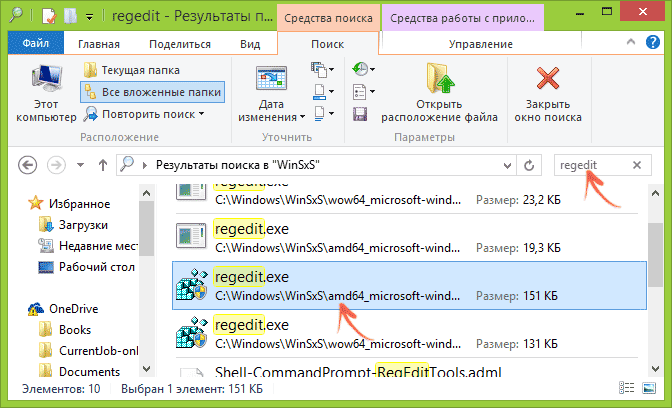Click This PC search location icon
672x408 pixels.
point(46,93)
